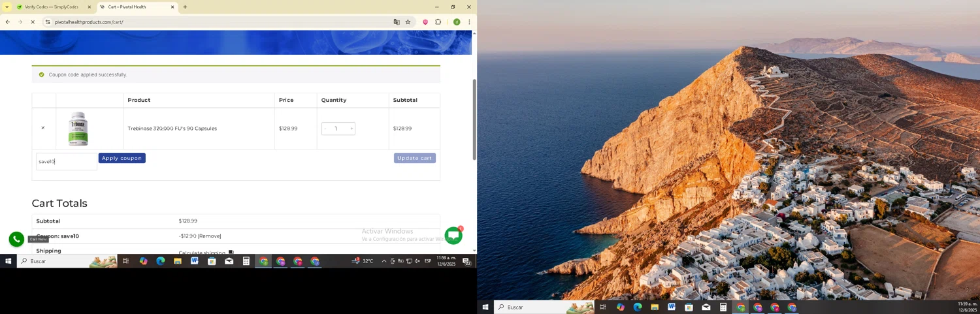Click the $128.99 subtotal in Trebinase row
Viewport: 980px width, 314px height.
(x=402, y=129)
